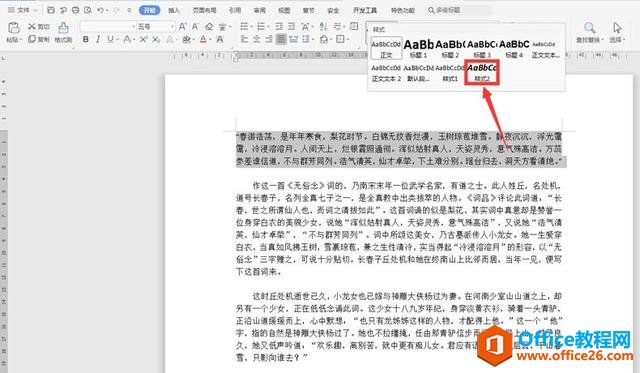Click the paragraph Shading paint bucket icon
The image size is (640, 373).
pyautogui.click(x=323, y=39)
